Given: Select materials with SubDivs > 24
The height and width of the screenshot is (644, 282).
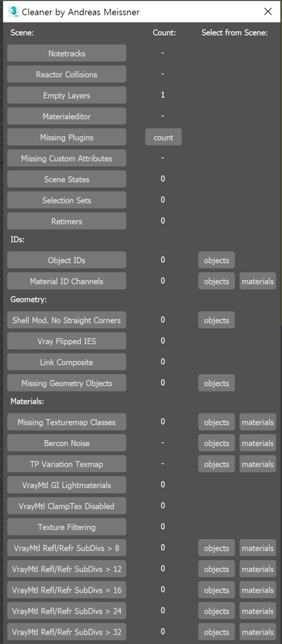Looking at the screenshot, I should click(258, 610).
